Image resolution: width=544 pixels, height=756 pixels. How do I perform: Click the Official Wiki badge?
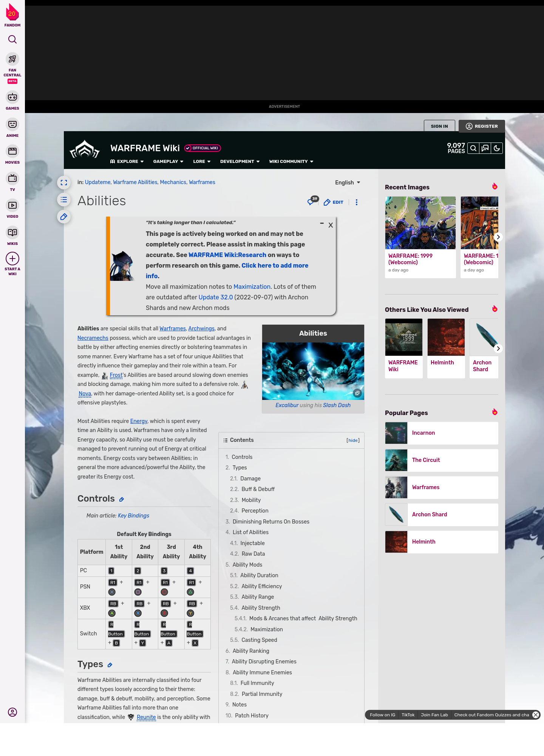pyautogui.click(x=202, y=148)
